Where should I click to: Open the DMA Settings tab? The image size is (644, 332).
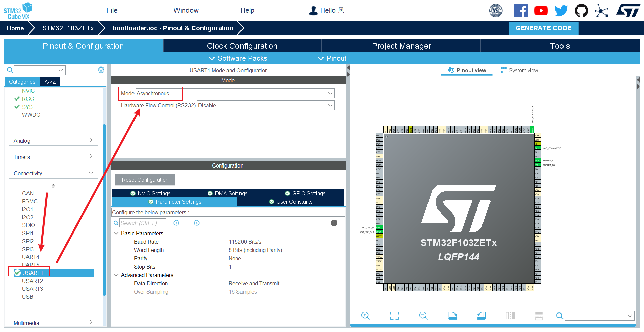coord(227,193)
